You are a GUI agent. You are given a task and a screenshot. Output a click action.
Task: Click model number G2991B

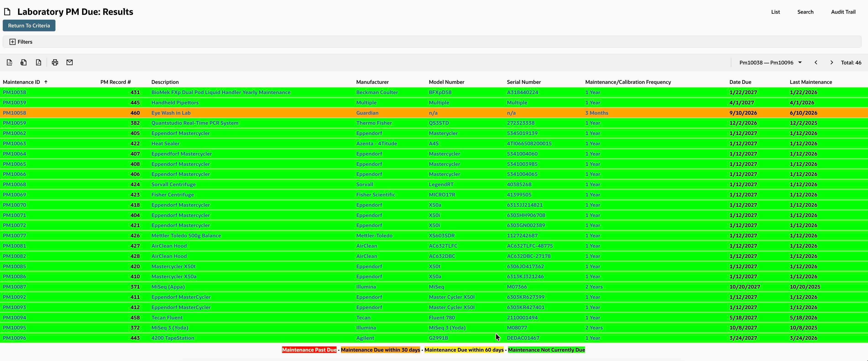[438, 338]
